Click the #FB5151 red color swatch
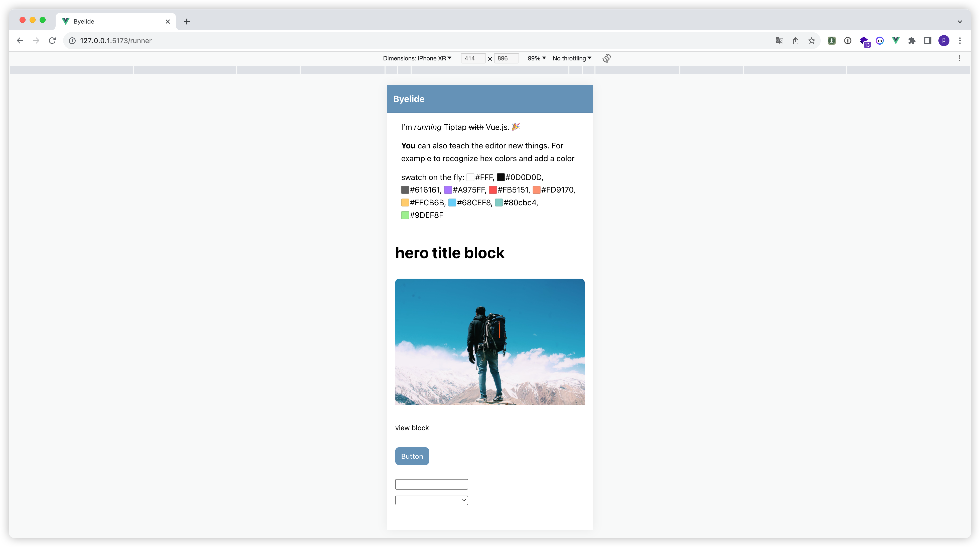This screenshot has height=547, width=980. 493,190
